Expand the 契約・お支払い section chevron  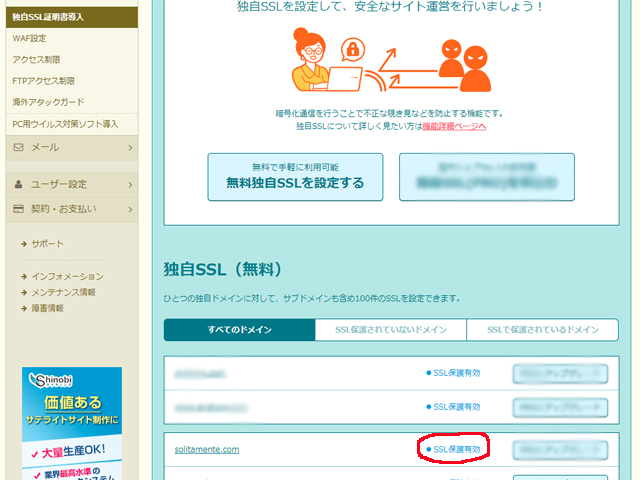[130, 209]
